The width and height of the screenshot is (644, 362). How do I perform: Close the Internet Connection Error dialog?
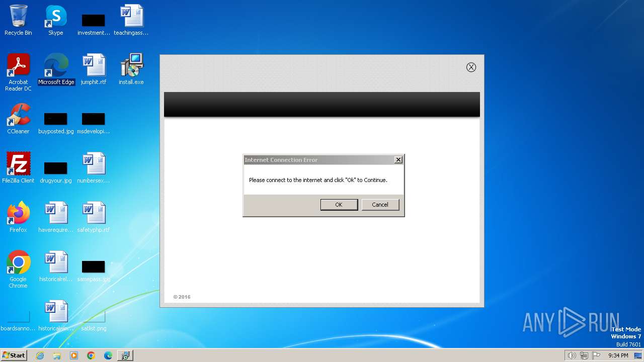[x=398, y=160]
